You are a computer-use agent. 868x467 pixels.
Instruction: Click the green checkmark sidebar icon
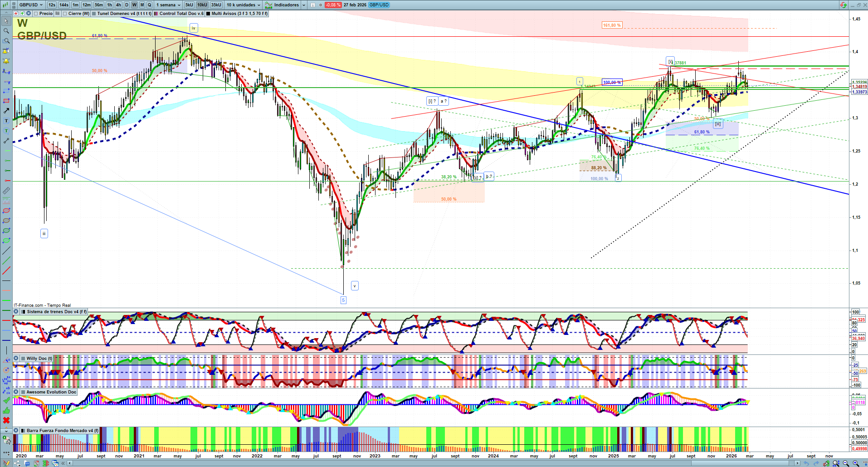point(6,400)
